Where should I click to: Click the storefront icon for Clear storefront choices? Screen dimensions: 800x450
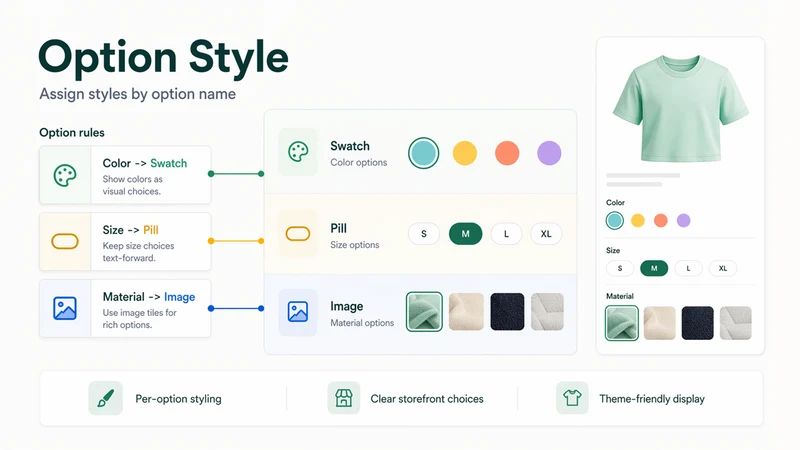click(x=344, y=398)
